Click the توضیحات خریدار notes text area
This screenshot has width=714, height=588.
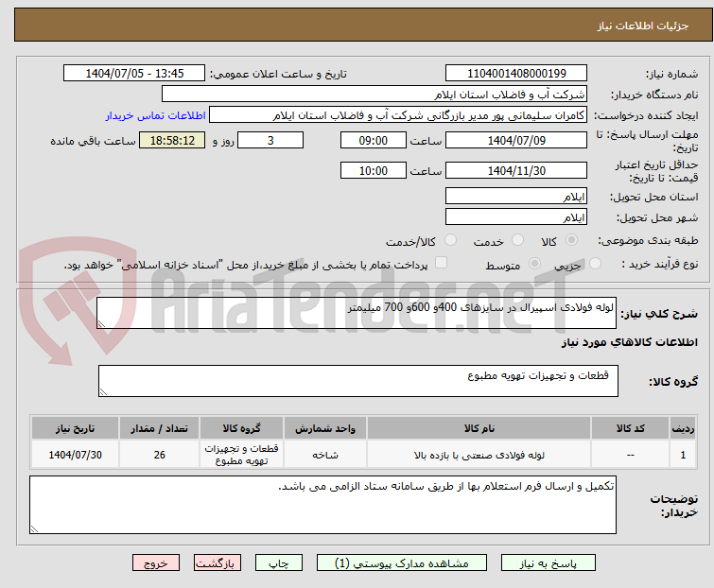(x=322, y=505)
